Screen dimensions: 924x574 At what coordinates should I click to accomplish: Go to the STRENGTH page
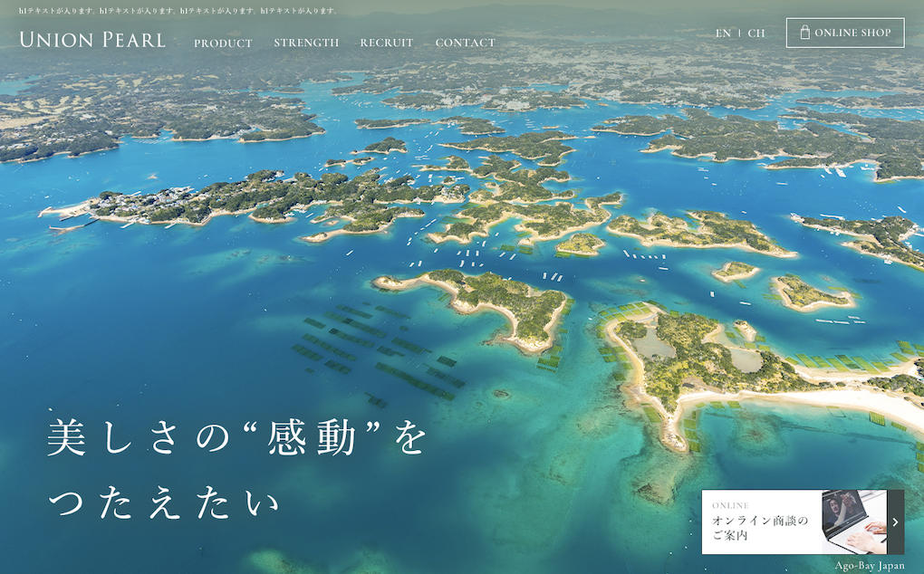tap(306, 43)
